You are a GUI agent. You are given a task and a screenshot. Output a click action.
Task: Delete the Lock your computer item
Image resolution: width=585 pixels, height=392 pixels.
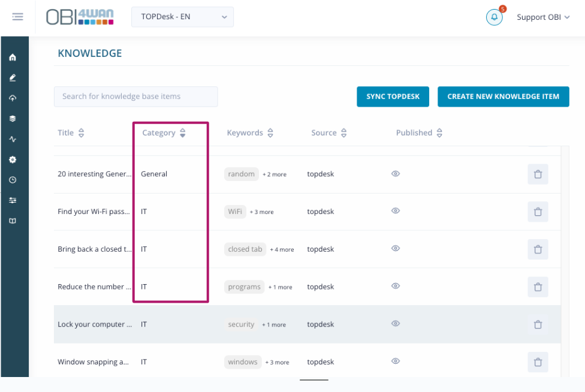click(x=538, y=324)
